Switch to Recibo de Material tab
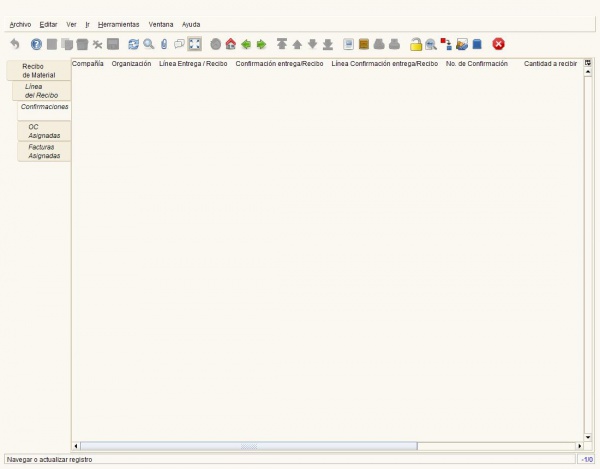This screenshot has width=600, height=469. coord(39,70)
